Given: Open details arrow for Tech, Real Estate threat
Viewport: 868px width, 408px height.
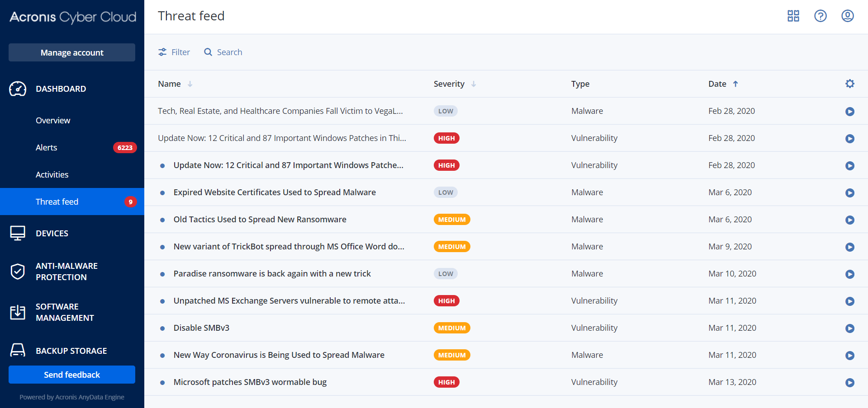Looking at the screenshot, I should 850,111.
